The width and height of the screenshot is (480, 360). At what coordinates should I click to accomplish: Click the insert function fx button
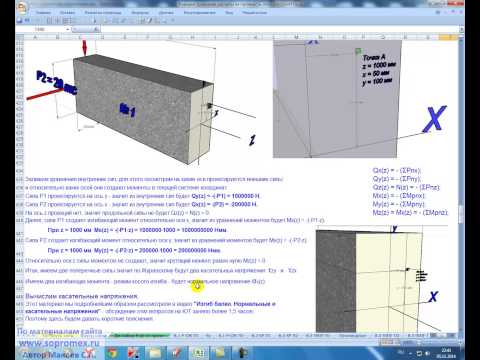coord(96,29)
